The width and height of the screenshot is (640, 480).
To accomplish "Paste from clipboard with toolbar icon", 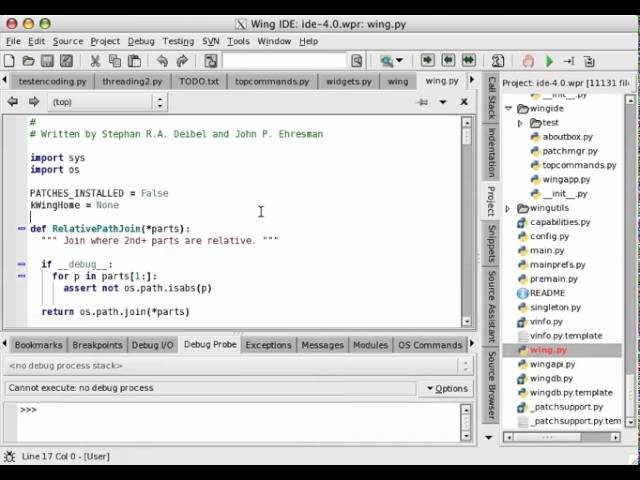I will coord(134,61).
